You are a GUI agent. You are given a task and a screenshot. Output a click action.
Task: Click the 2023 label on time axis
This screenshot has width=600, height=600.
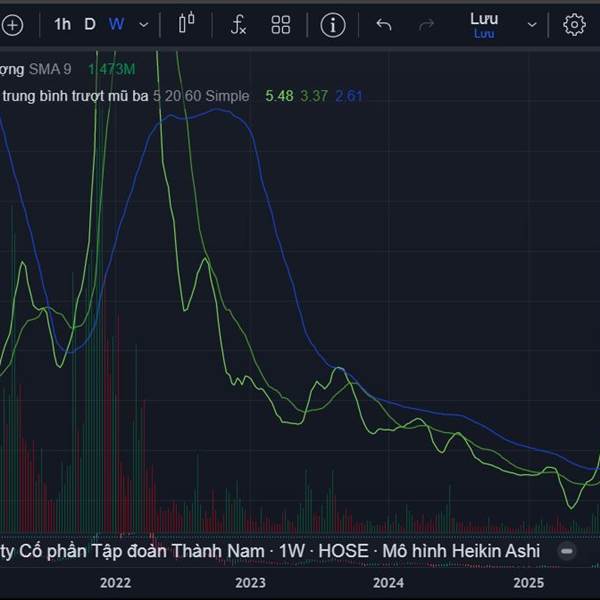[x=250, y=583]
